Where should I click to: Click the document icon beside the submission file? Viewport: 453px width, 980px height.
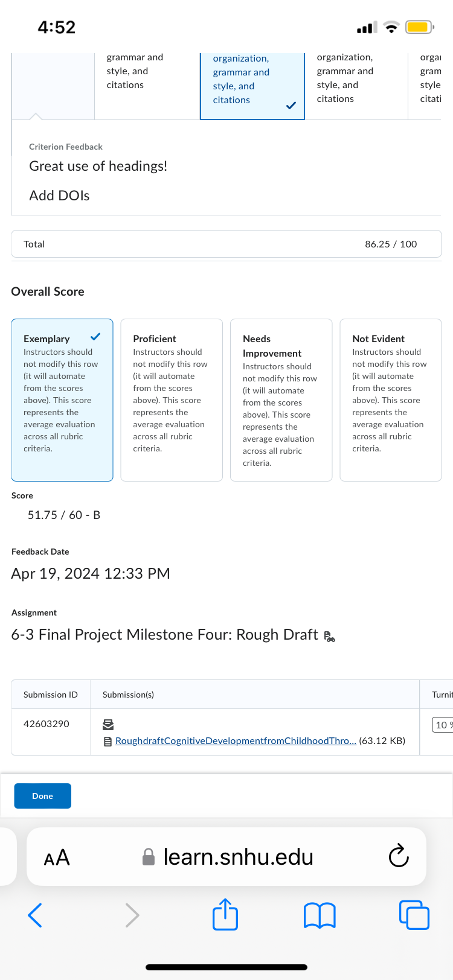coord(108,742)
